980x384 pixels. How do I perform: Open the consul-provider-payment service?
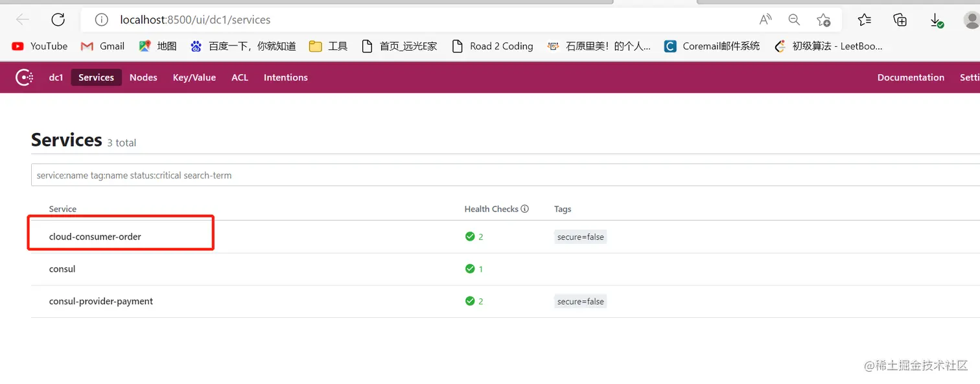pyautogui.click(x=101, y=302)
